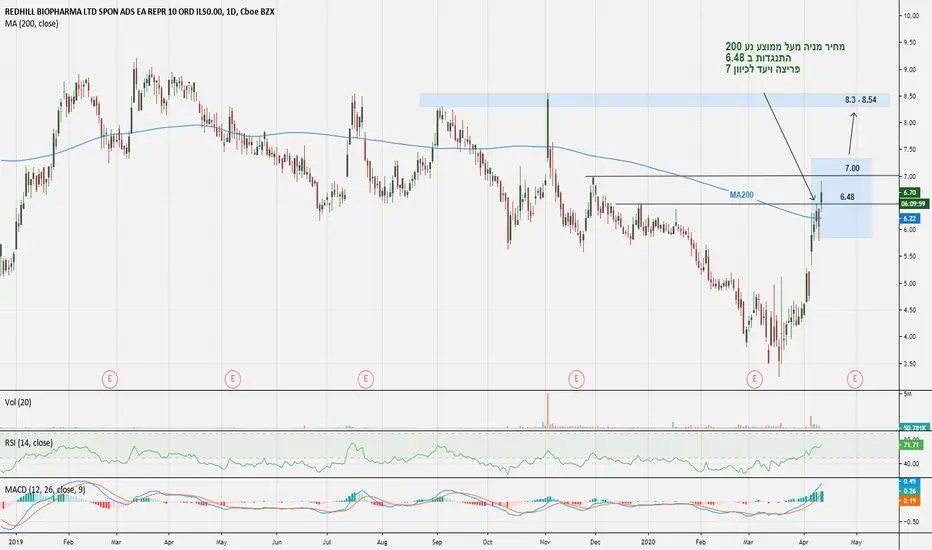Click the blue 0.45 MACD value tag
Image resolution: width=932 pixels, height=550 pixels.
(x=909, y=482)
